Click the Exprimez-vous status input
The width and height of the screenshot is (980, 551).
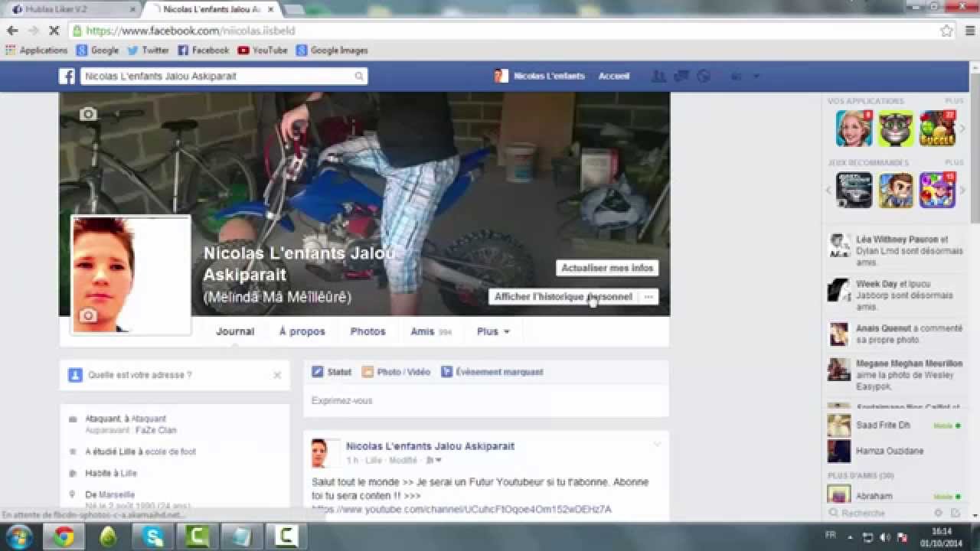click(x=486, y=400)
